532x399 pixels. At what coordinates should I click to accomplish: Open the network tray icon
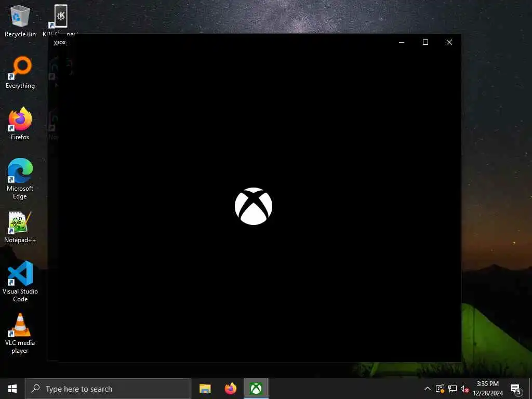pyautogui.click(x=453, y=389)
